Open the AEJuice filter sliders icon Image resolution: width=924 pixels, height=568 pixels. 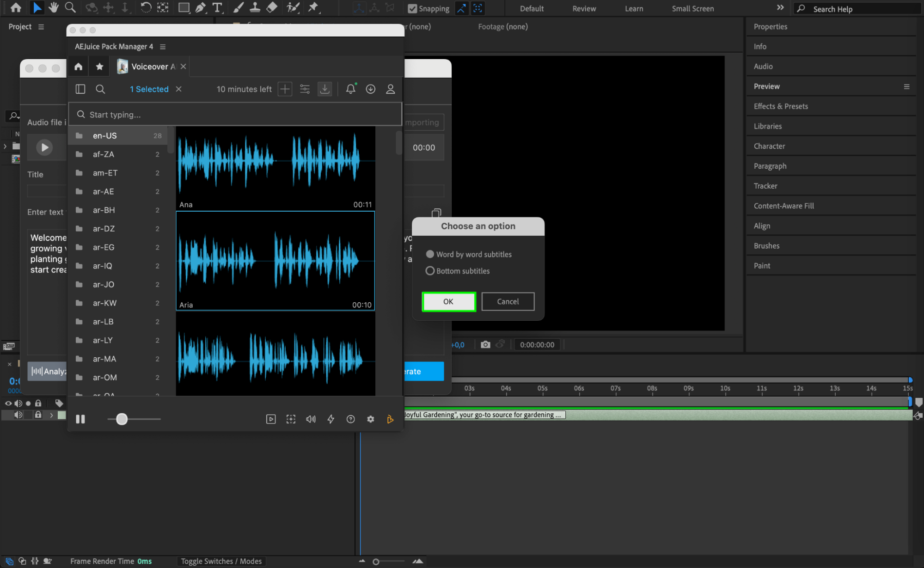(x=305, y=89)
